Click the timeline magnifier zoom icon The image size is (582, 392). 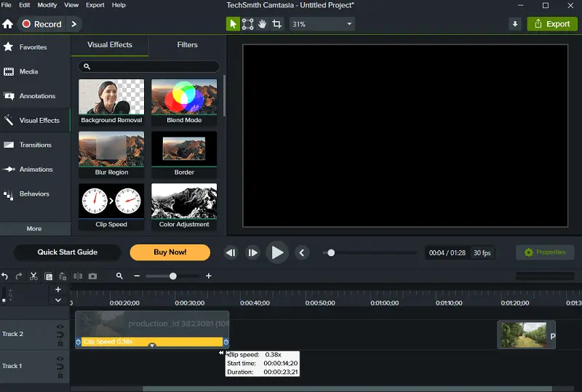tap(119, 276)
